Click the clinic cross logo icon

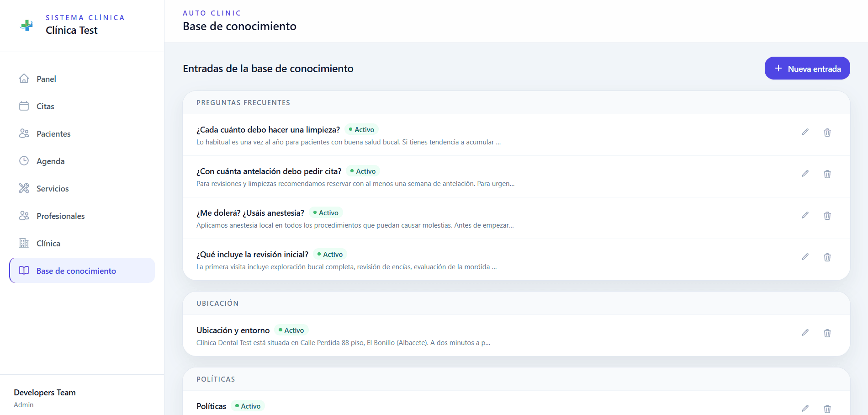(26, 25)
